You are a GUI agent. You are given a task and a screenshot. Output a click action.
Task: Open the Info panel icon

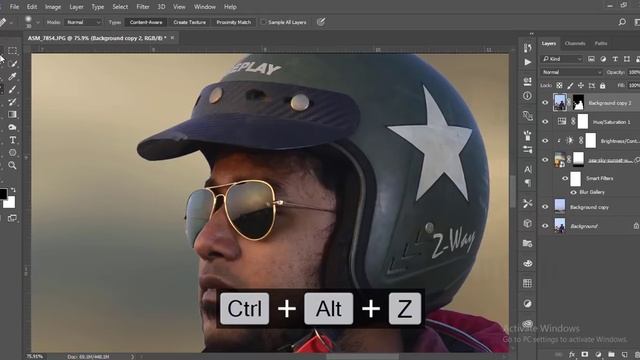(527, 96)
